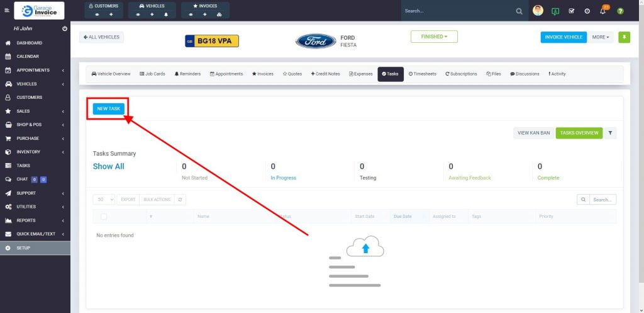Screen dimensions: 644x313
Task: Switch to the Job Cards tab
Action: point(152,74)
